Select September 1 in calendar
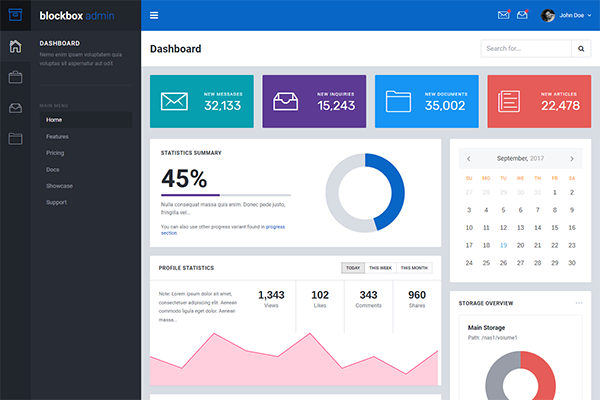Screen dimensions: 600x400 555,193
